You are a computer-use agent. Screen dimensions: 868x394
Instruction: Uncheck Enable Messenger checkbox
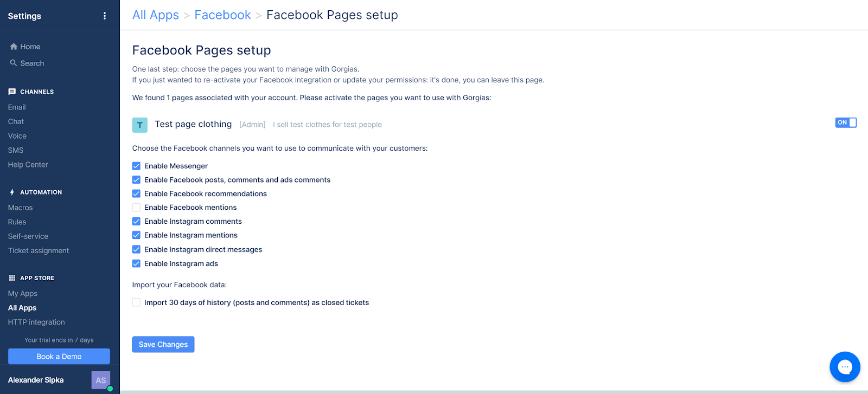[136, 166]
